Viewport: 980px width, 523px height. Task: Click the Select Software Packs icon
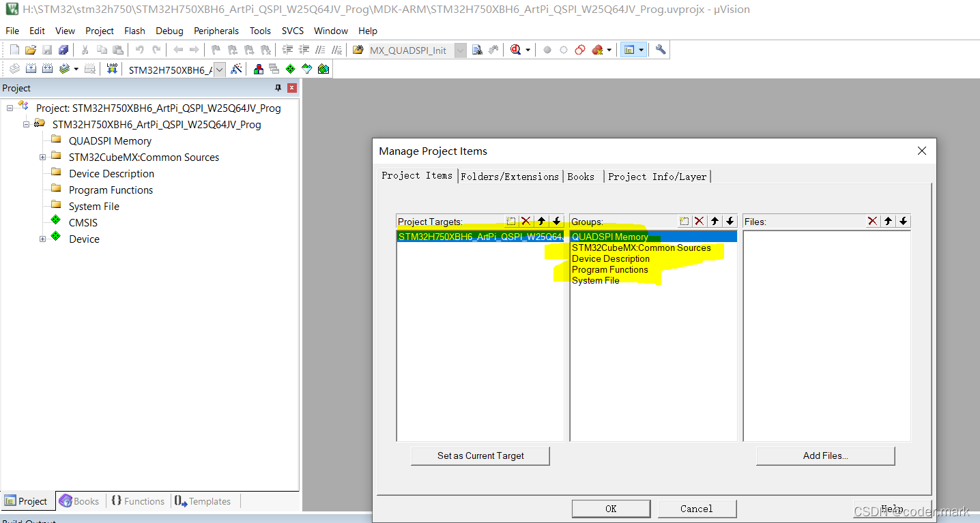pyautogui.click(x=307, y=69)
